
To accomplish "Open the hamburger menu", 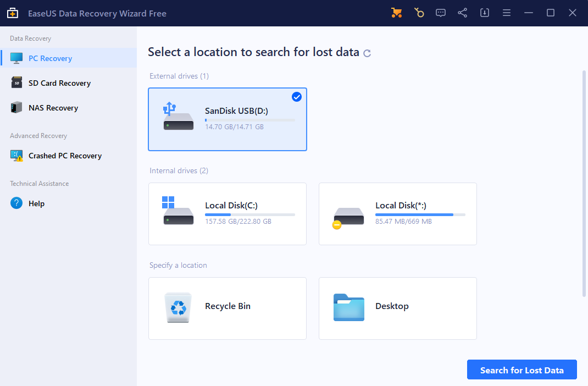I will click(507, 13).
